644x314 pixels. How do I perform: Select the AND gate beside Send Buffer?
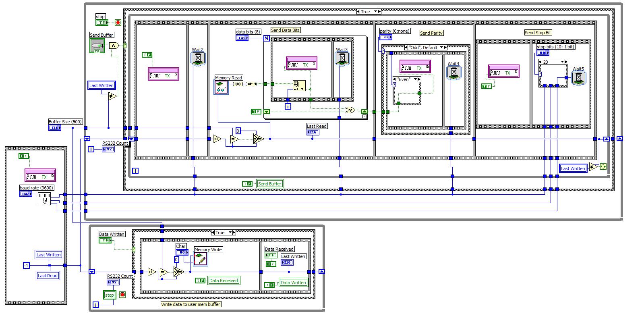tap(114, 46)
